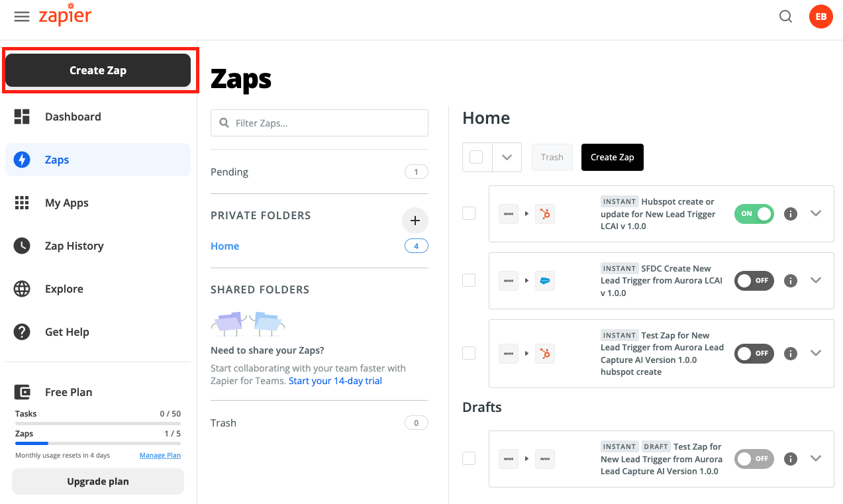Open search with the magnifying glass icon
Image resolution: width=843 pixels, height=504 pixels.
pyautogui.click(x=785, y=16)
